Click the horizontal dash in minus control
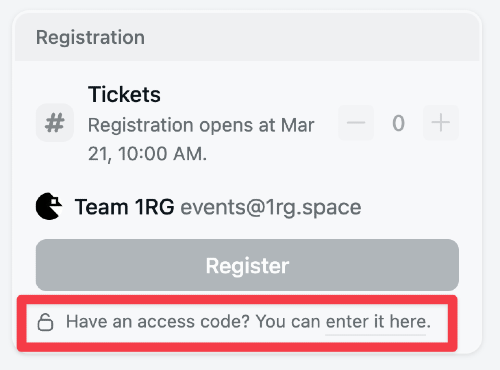Screen dimensions: 500x370 (x=356, y=123)
